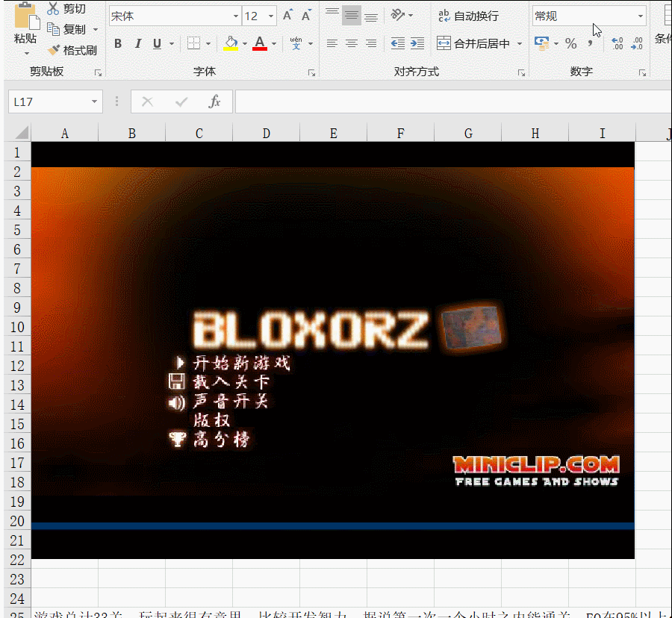Viewport: 672px width, 618px height.
Task: Open copy options dropdown arrow
Action: (x=96, y=30)
